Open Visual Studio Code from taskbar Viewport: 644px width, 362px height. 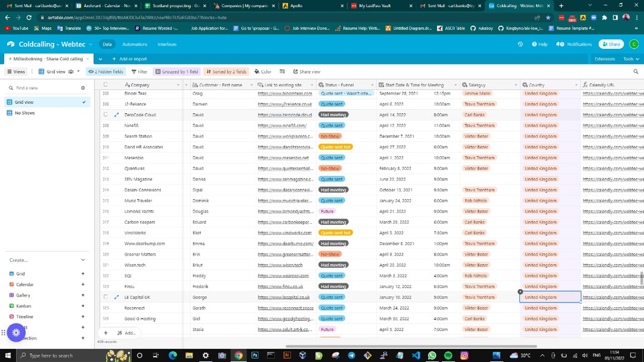point(415,355)
